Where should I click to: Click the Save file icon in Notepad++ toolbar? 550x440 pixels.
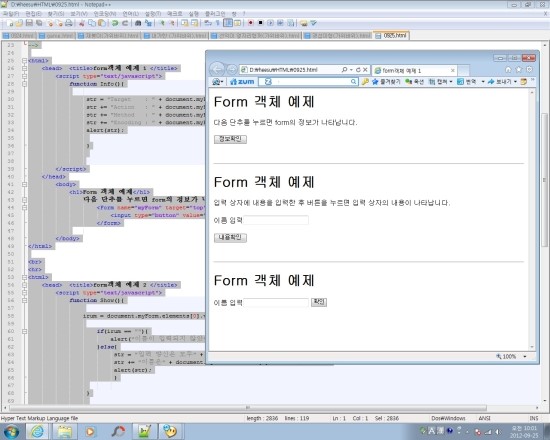pyautogui.click(x=29, y=23)
